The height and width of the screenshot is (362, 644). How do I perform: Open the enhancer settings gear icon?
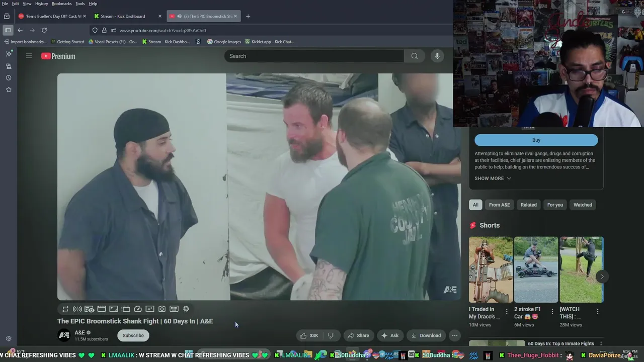coord(186,309)
